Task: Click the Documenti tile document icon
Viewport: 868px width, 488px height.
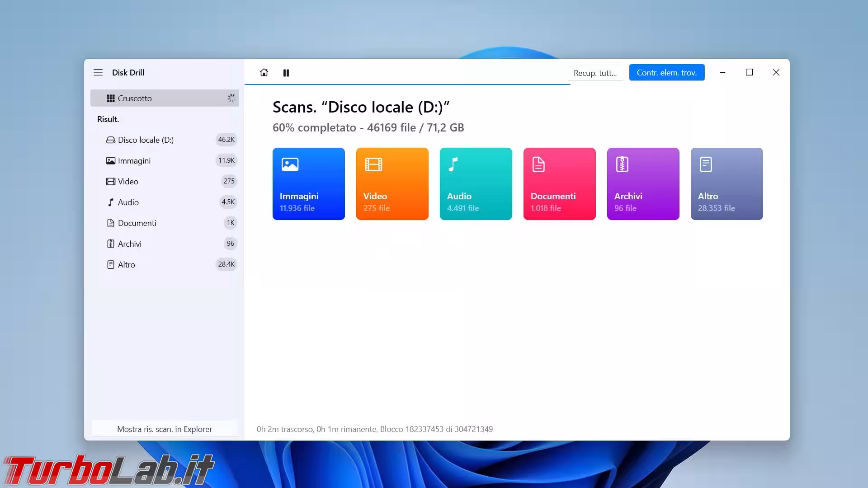Action: coord(538,164)
